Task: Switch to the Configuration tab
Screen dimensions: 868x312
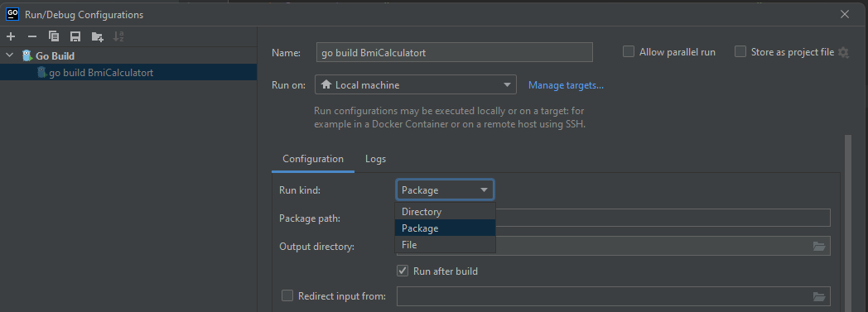Action: pyautogui.click(x=313, y=159)
